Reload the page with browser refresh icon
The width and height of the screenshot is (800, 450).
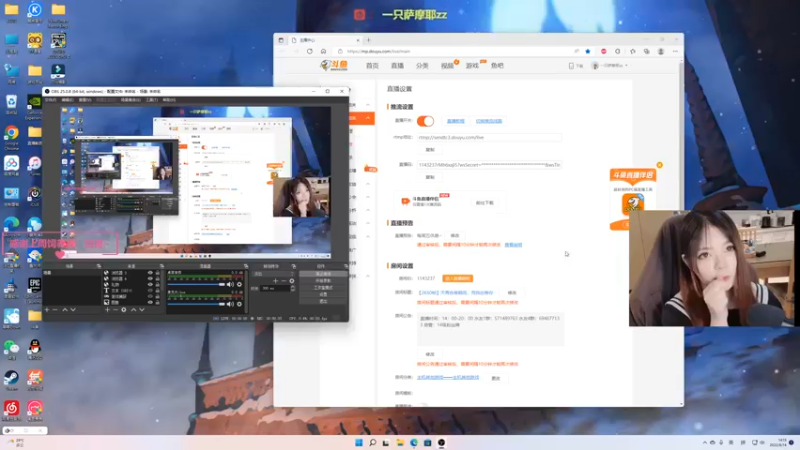[x=310, y=51]
